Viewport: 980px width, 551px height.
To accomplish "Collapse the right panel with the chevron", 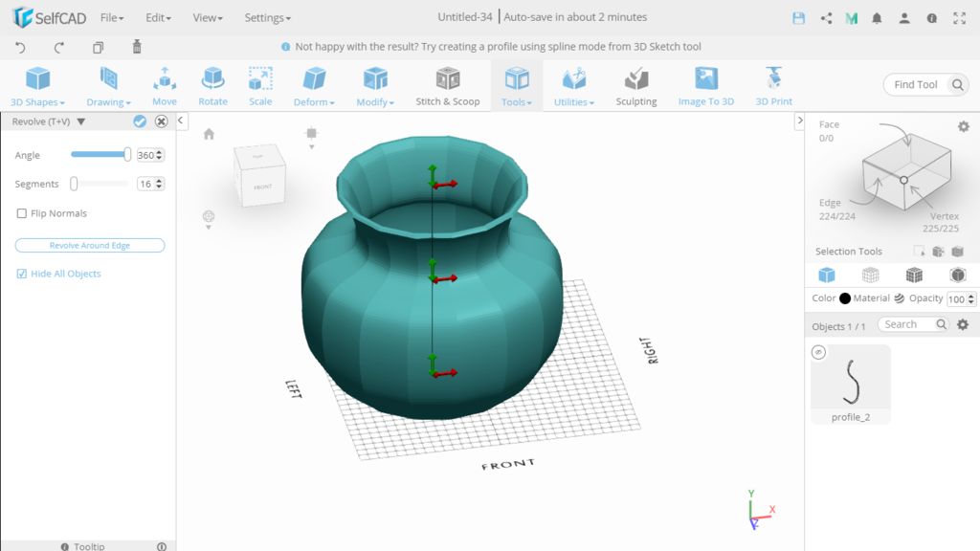I will coord(799,120).
